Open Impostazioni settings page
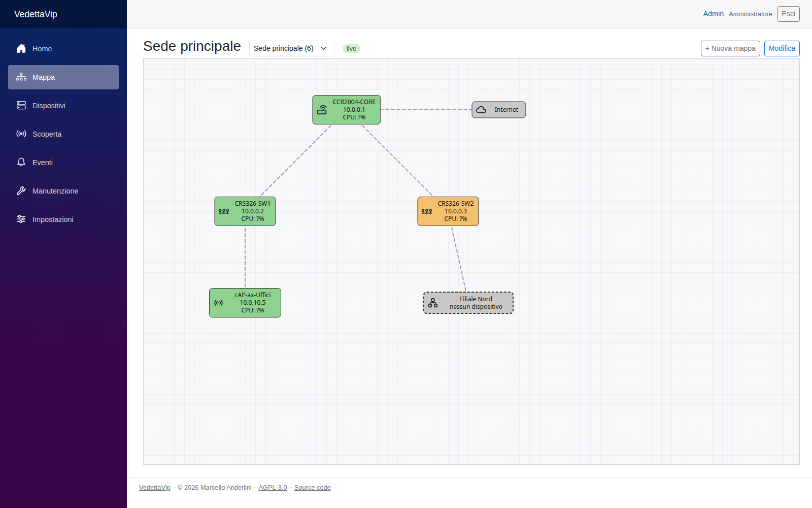This screenshot has height=508, width=812. (x=63, y=219)
